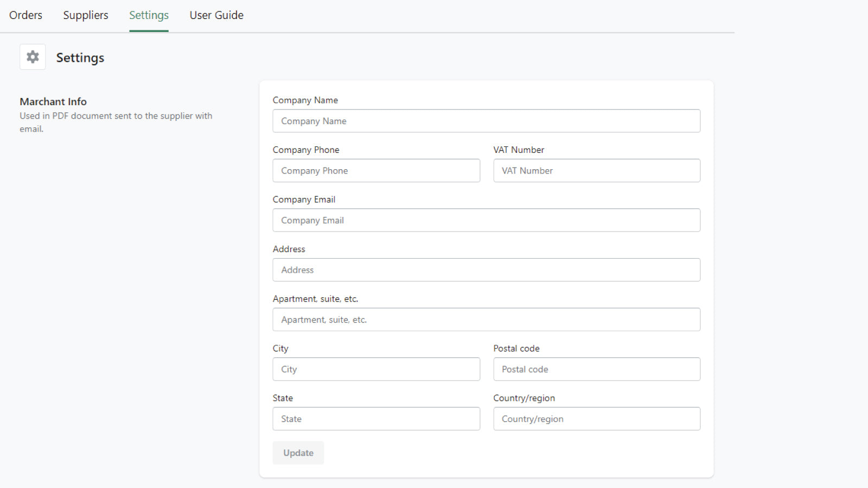Focus the Address input field

pyautogui.click(x=486, y=270)
